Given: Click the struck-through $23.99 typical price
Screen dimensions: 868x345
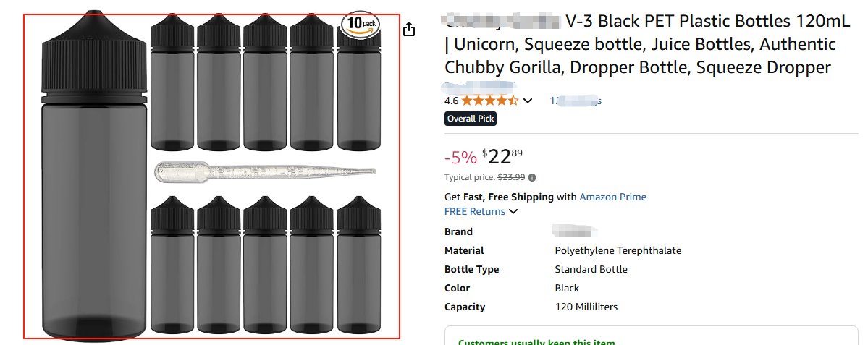Looking at the screenshot, I should pyautogui.click(x=510, y=177).
